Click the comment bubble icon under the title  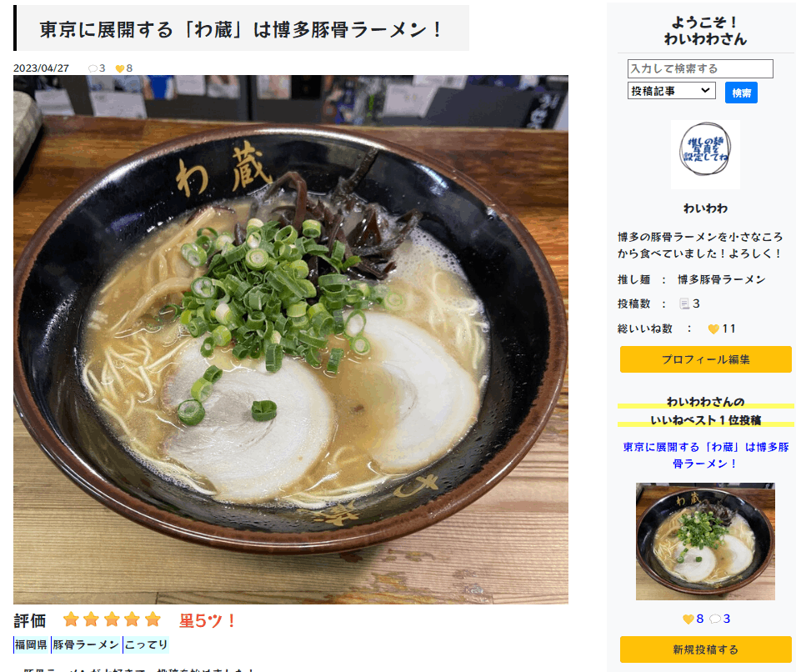click(93, 68)
